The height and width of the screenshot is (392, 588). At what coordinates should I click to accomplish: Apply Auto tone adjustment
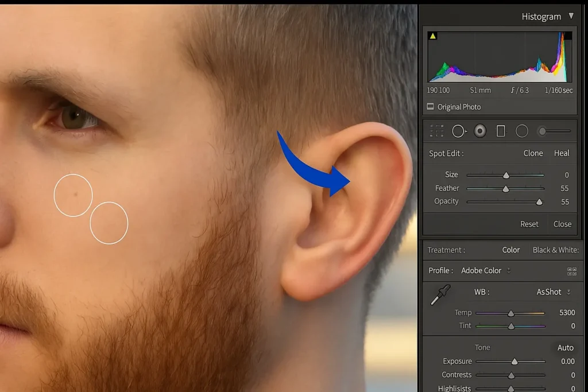(x=566, y=348)
